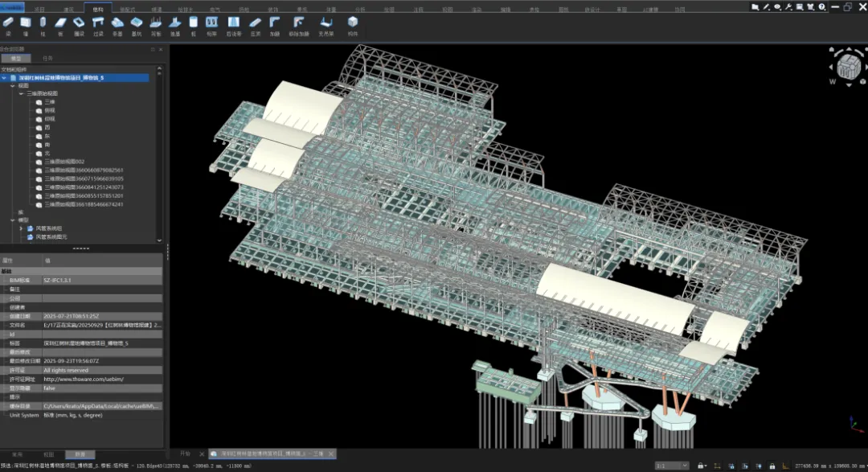Screen dimensions: 868x472
Task: Switch to the 模型 panel tab
Action: [x=16, y=58]
